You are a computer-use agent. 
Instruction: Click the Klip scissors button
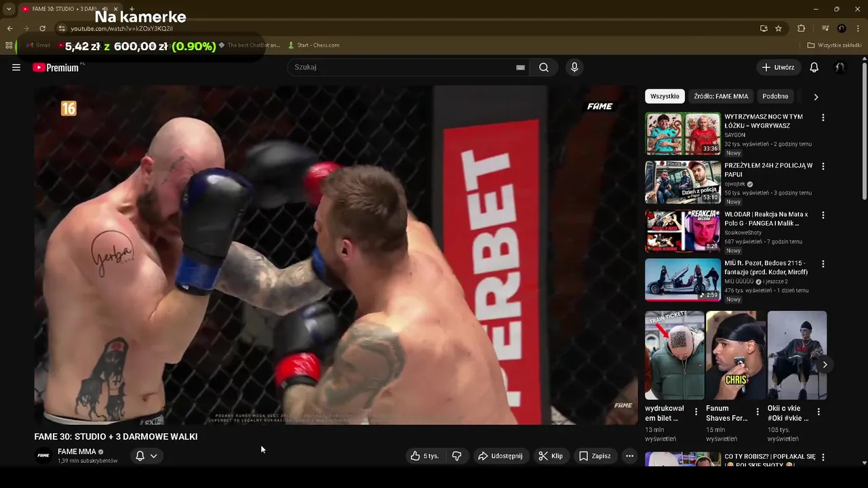(x=551, y=456)
